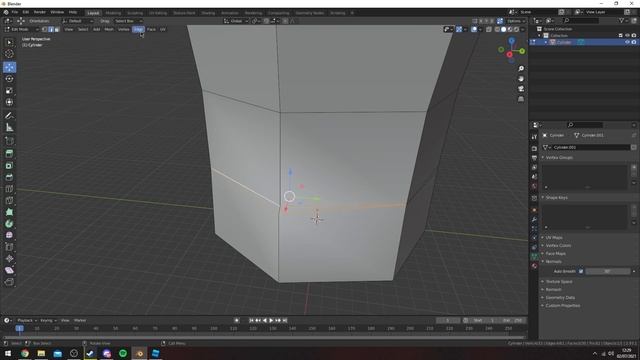This screenshot has height=360, width=640.
Task: Open the Object Data mesh tab in Properties
Action: pos(534,256)
